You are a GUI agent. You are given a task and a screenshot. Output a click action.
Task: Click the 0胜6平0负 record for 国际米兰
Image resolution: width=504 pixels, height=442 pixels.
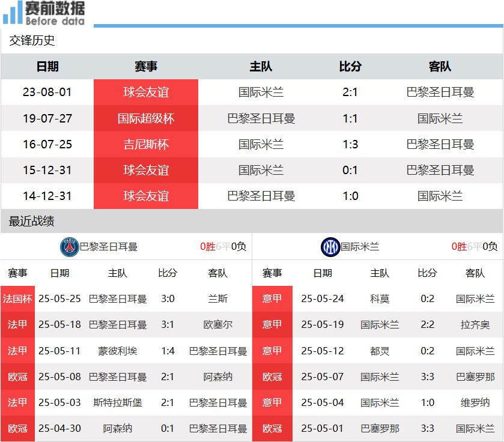(475, 246)
